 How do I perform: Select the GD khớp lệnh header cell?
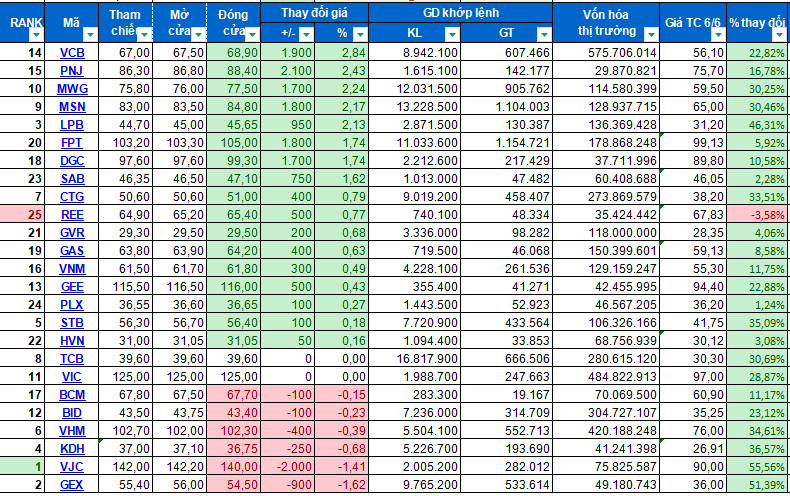pos(460,13)
